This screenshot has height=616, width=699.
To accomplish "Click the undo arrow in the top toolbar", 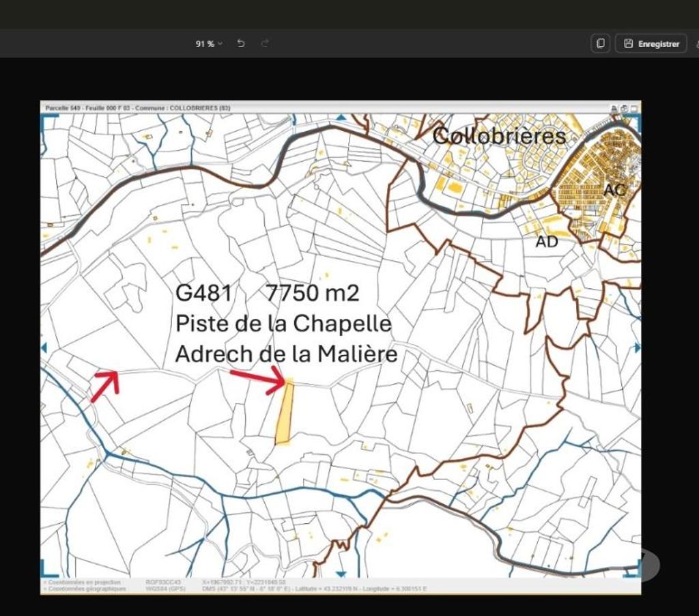I will point(241,44).
